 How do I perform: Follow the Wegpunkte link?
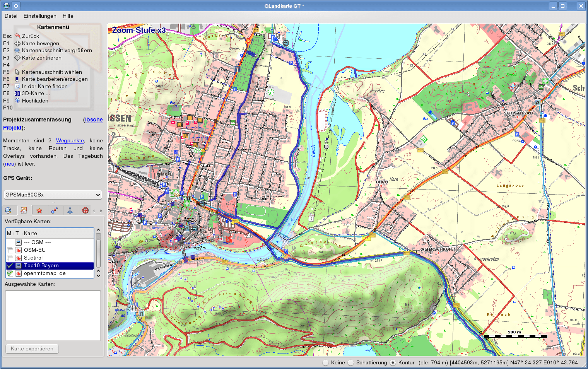click(x=70, y=140)
